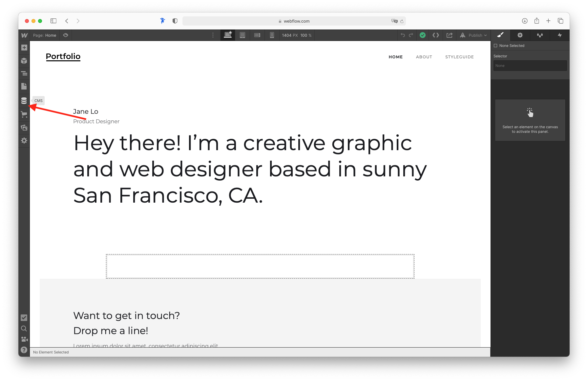Image resolution: width=588 pixels, height=381 pixels.
Task: Click the STYLEGUIDE navigation link
Action: [x=459, y=57]
